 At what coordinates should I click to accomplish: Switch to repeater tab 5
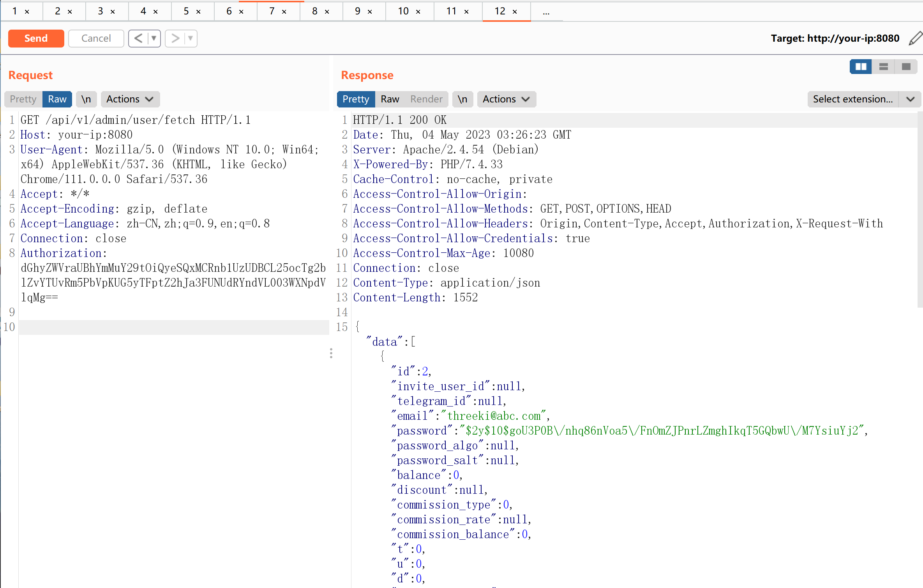coord(186,11)
